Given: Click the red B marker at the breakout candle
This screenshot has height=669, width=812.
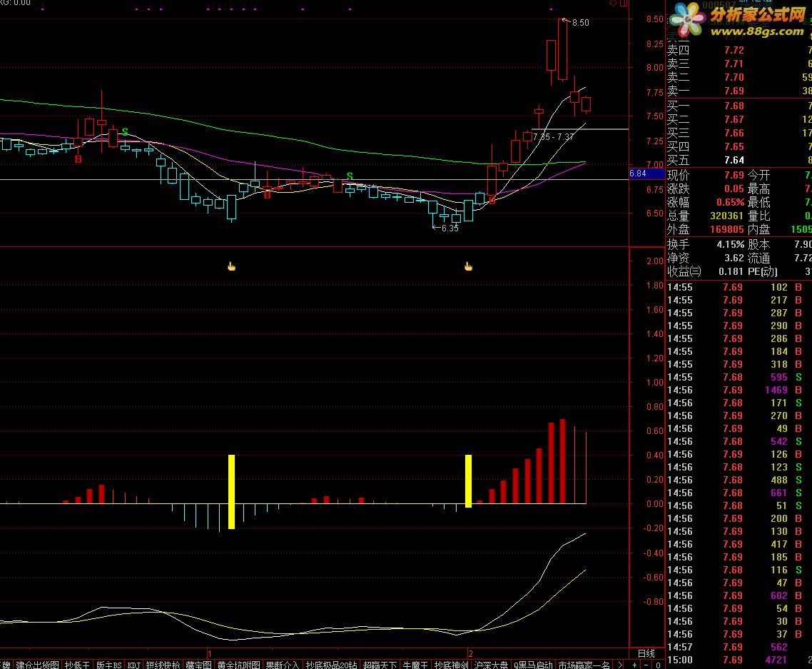Looking at the screenshot, I should point(492,200).
